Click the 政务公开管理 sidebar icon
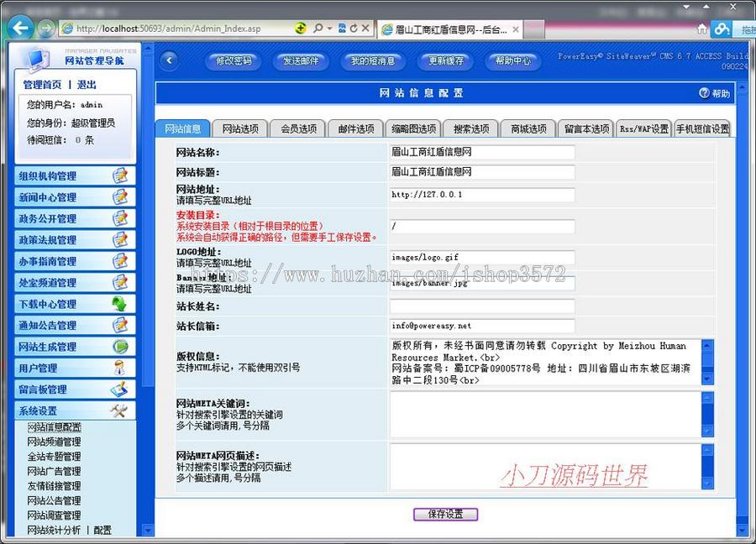Image resolution: width=756 pixels, height=544 pixels. click(123, 218)
